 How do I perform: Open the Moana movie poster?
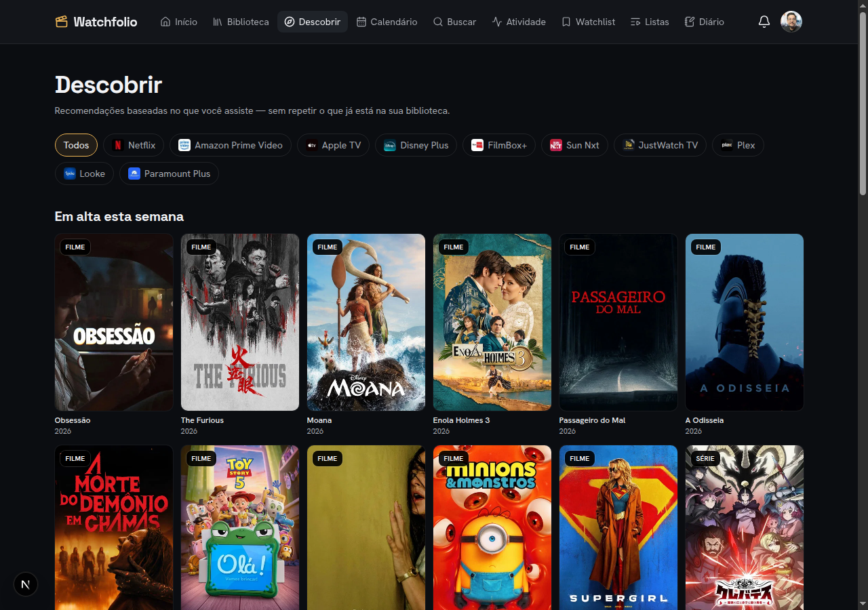pos(366,322)
